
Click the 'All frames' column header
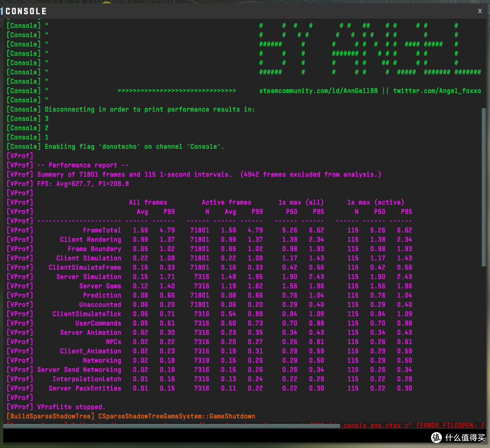(x=148, y=202)
